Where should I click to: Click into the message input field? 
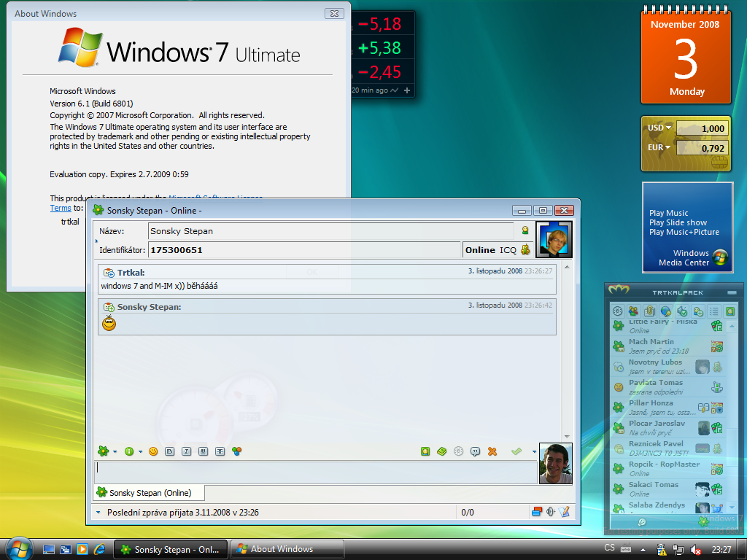click(x=316, y=472)
